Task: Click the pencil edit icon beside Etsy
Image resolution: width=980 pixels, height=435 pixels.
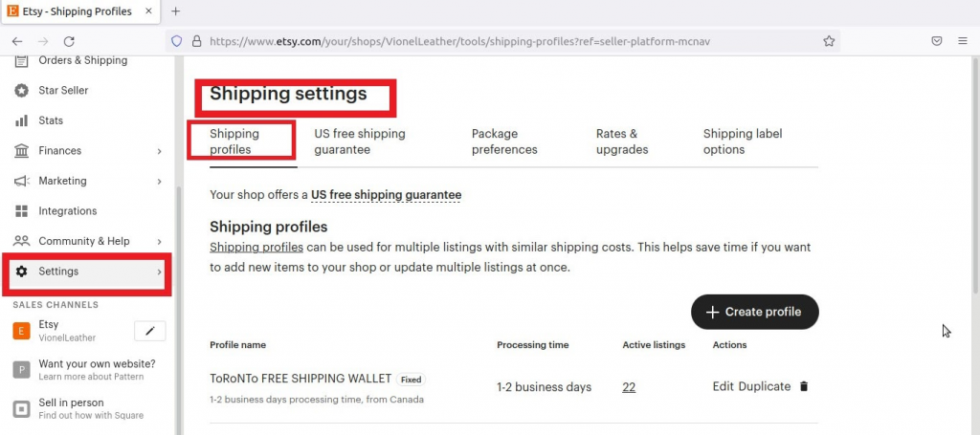Action: 150,332
